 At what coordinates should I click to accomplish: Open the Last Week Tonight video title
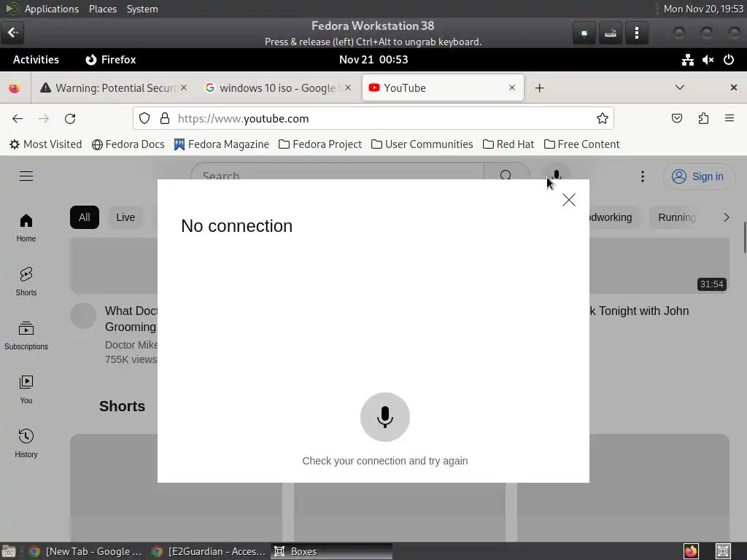(639, 311)
